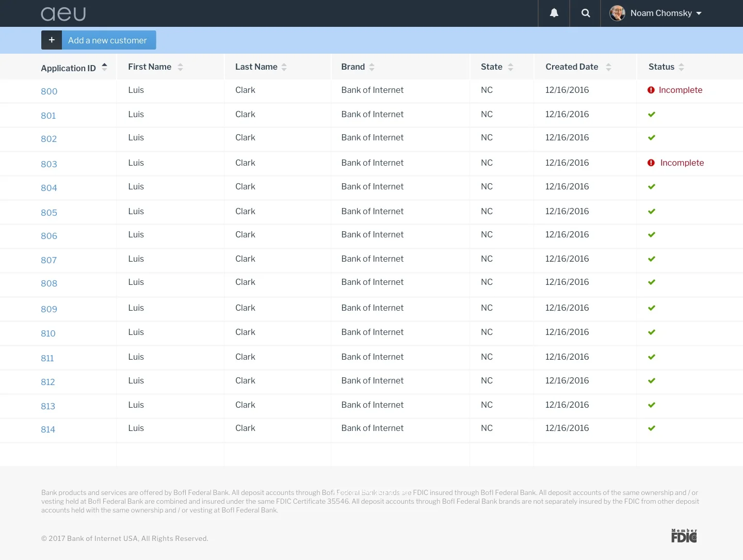743x560 pixels.
Task: Click the green checkmark in row 807
Action: (x=652, y=259)
